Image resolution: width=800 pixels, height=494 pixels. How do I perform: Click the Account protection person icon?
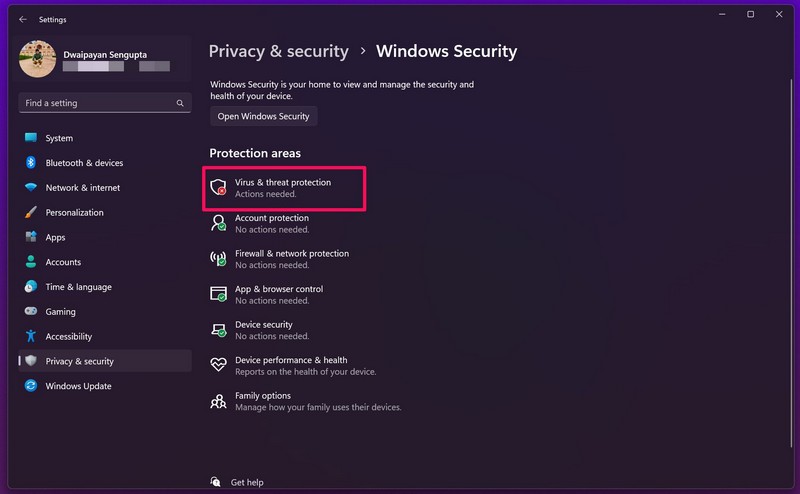click(x=218, y=223)
